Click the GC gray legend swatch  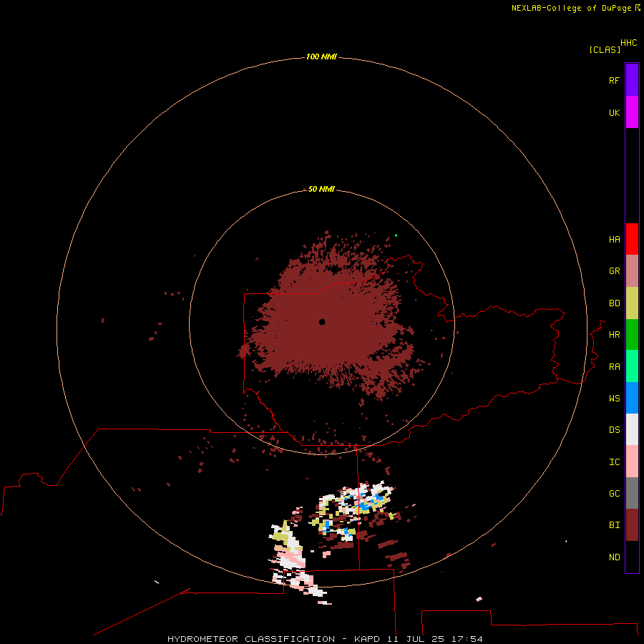[632, 493]
